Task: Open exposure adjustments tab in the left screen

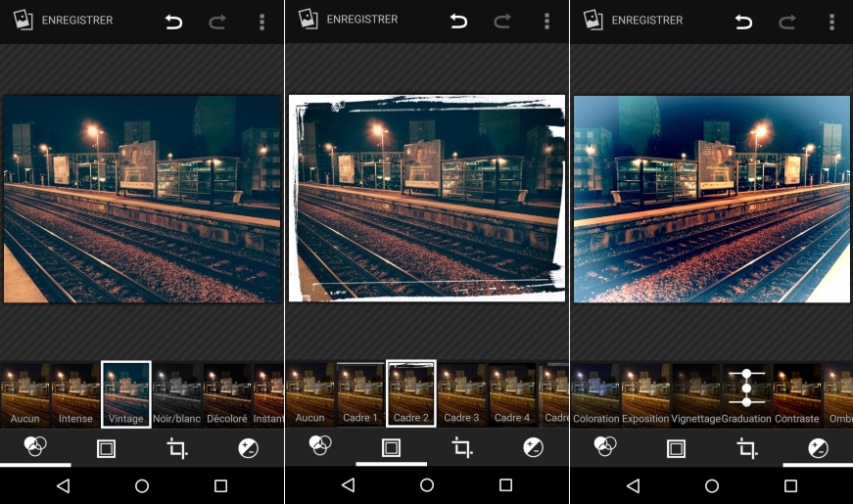Action: click(248, 448)
